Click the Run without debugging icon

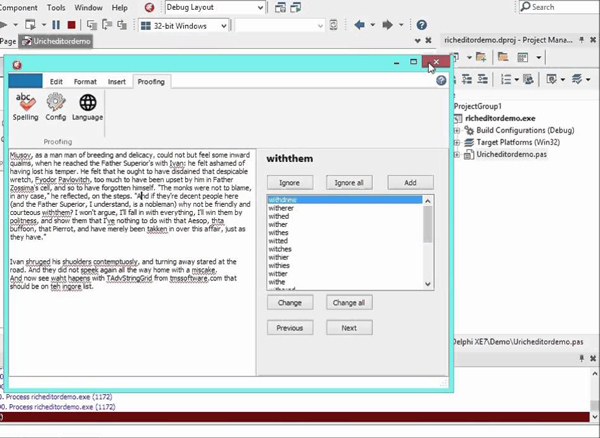(x=30, y=25)
